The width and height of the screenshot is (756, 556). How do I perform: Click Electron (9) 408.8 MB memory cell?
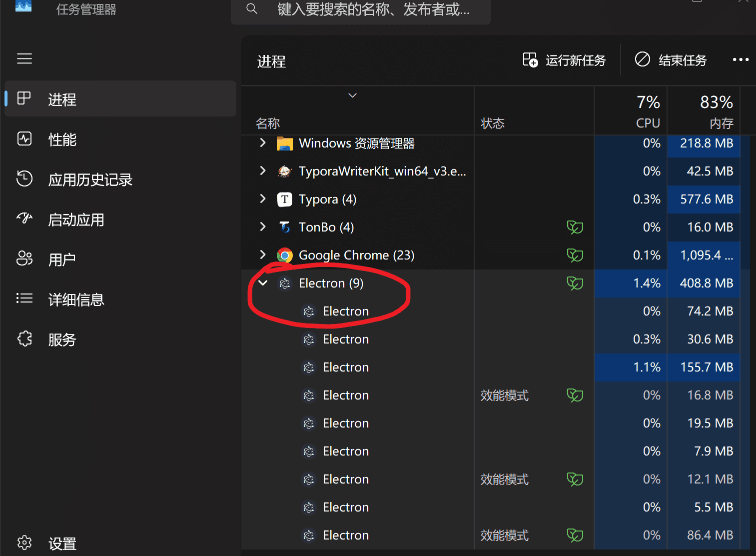point(704,283)
